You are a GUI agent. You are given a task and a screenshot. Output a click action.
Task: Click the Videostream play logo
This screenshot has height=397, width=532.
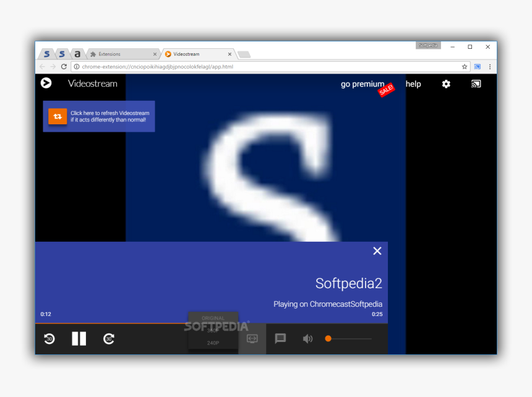point(46,83)
